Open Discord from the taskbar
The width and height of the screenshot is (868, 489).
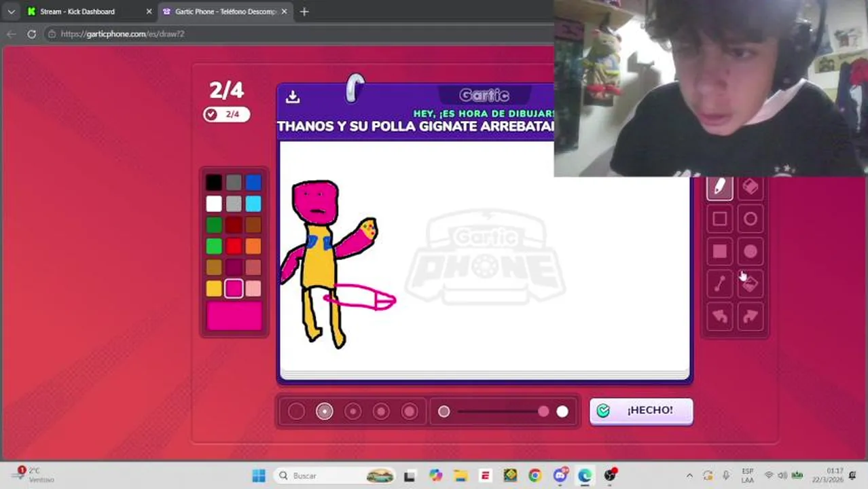coord(560,475)
